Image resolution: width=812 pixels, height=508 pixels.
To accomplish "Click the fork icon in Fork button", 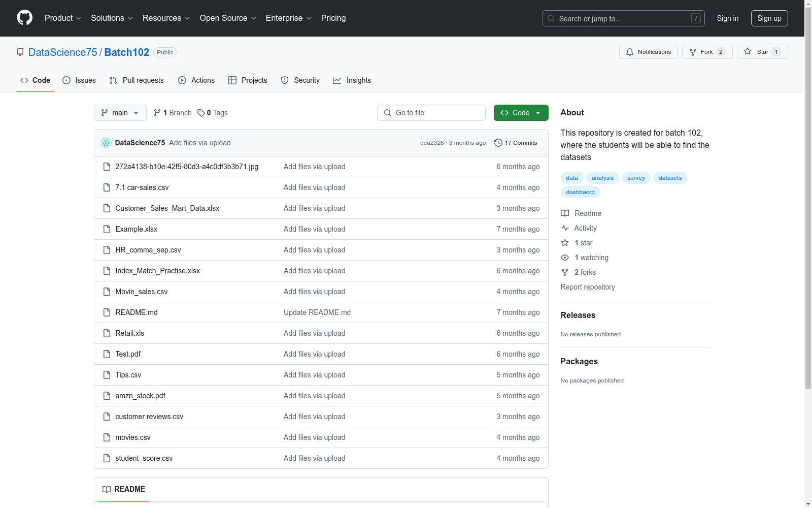I will pos(693,52).
